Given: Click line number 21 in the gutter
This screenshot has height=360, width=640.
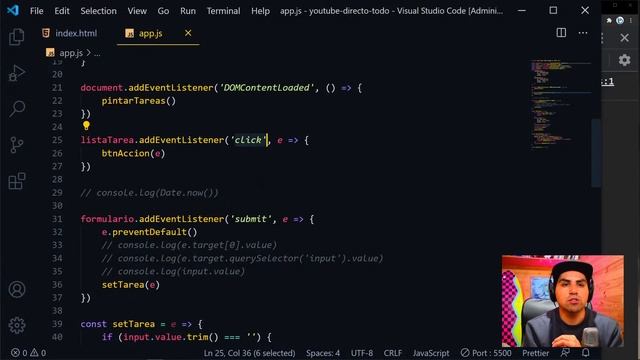Looking at the screenshot, I should tap(57, 88).
